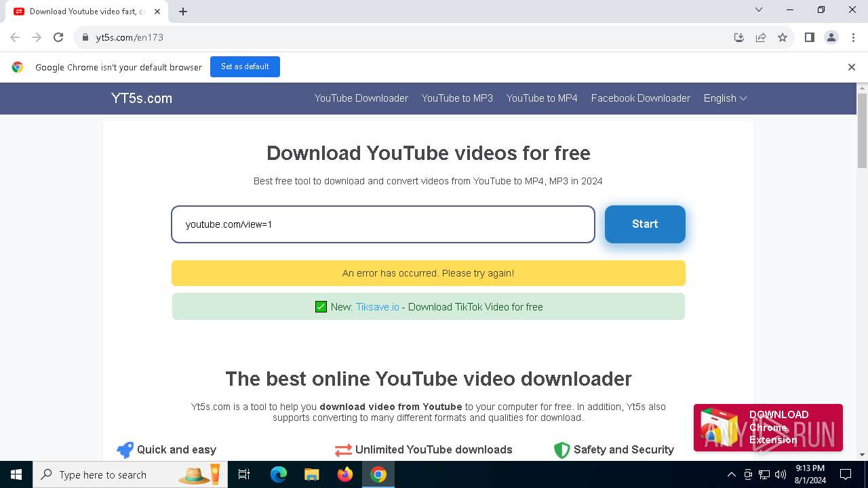Click the heading The best online YouTube video downloader
Image resolution: width=868 pixels, height=488 pixels.
click(429, 378)
